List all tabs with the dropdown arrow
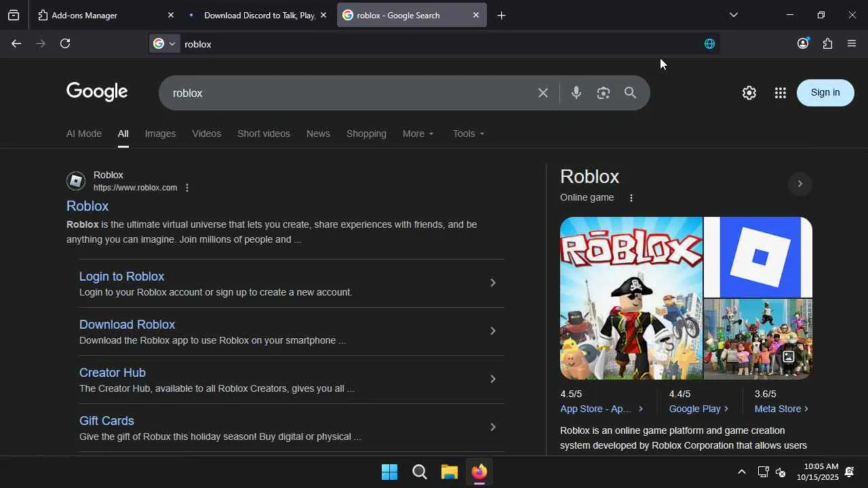The image size is (868, 488). [x=733, y=15]
